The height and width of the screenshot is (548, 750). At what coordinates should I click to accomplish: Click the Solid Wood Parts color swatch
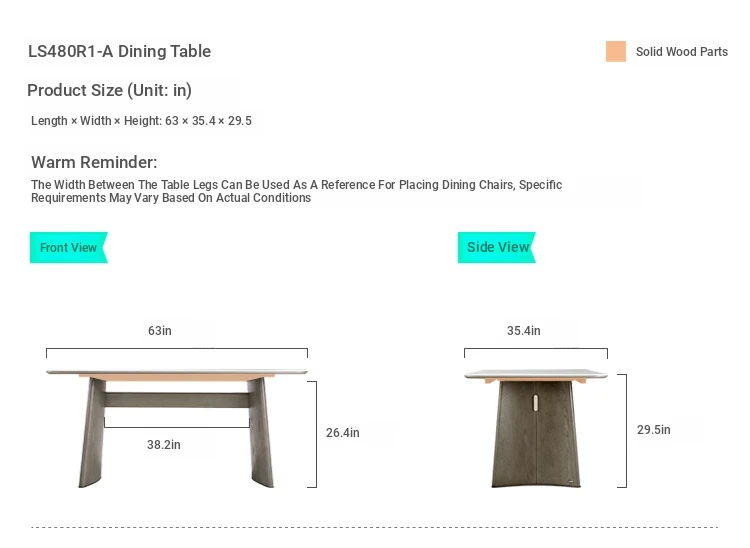[616, 52]
